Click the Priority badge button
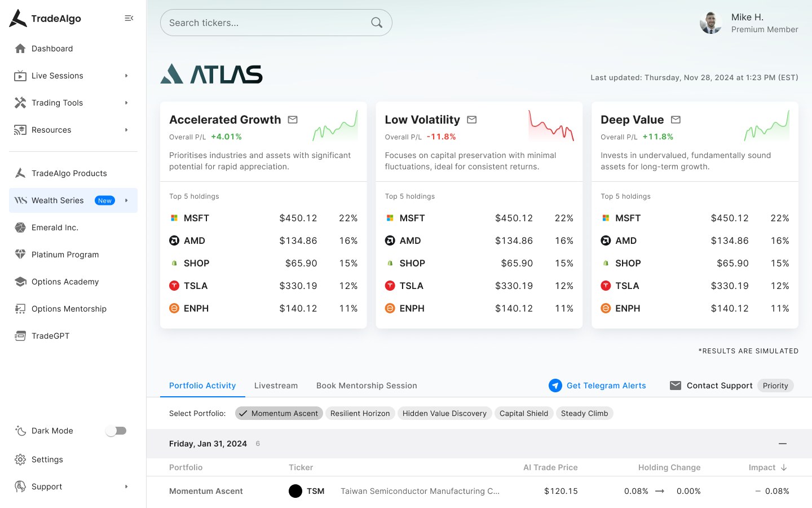812x508 pixels. pyautogui.click(x=775, y=386)
